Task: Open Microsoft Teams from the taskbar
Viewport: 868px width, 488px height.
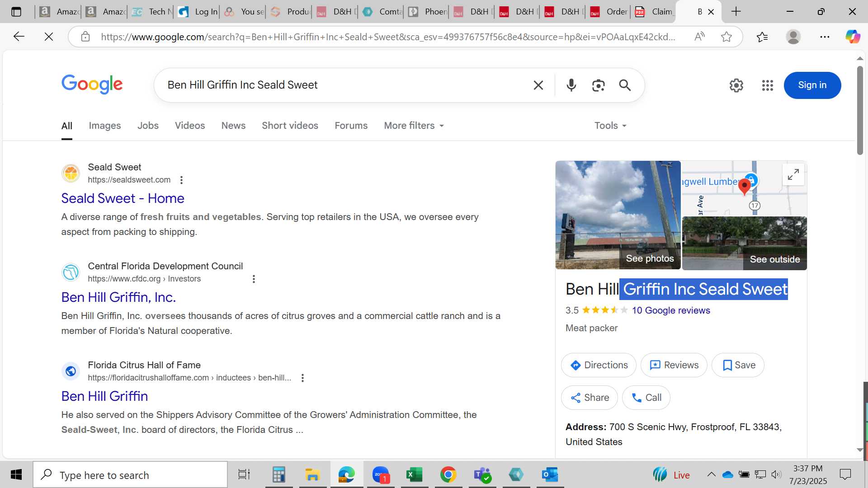Action: click(x=482, y=474)
